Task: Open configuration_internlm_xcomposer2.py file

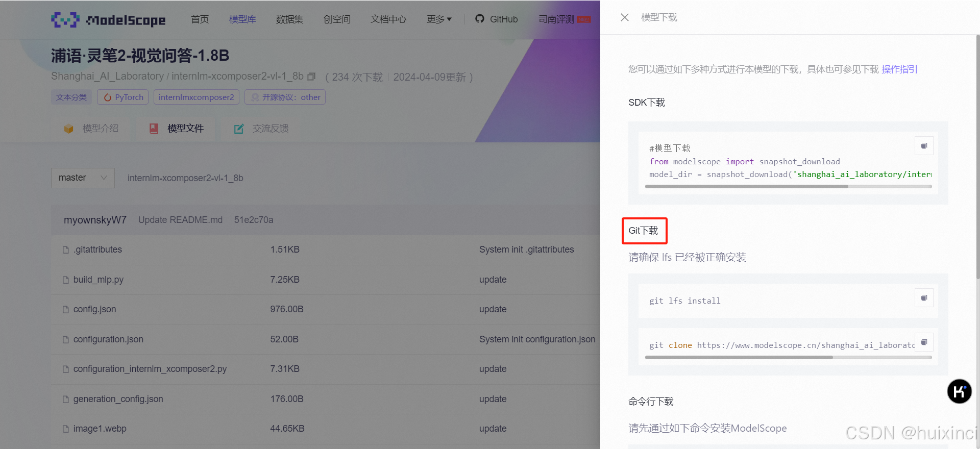Action: 150,369
